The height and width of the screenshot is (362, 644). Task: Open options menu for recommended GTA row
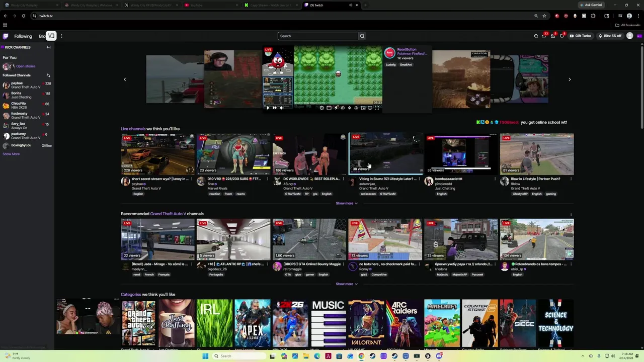pos(571,214)
